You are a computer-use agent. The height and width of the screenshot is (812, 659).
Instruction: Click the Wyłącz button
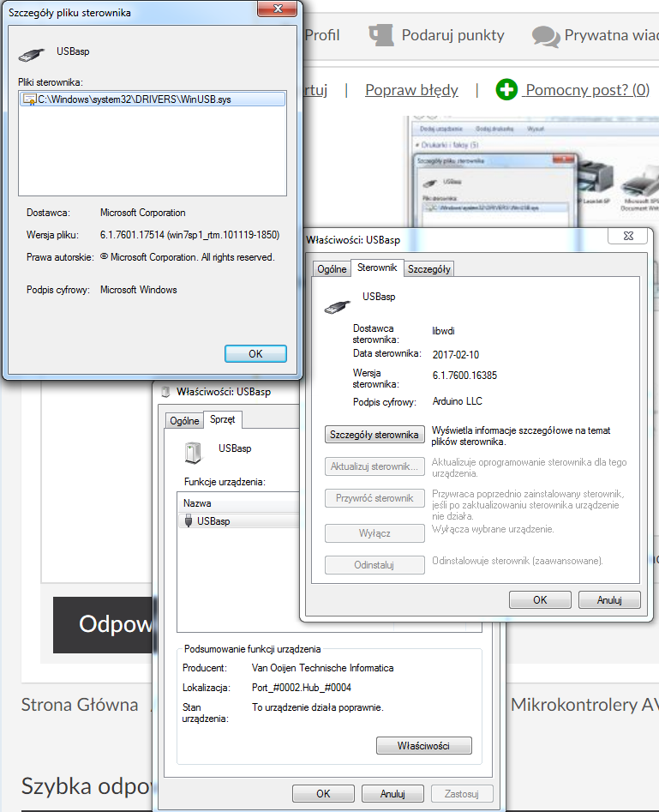(374, 532)
